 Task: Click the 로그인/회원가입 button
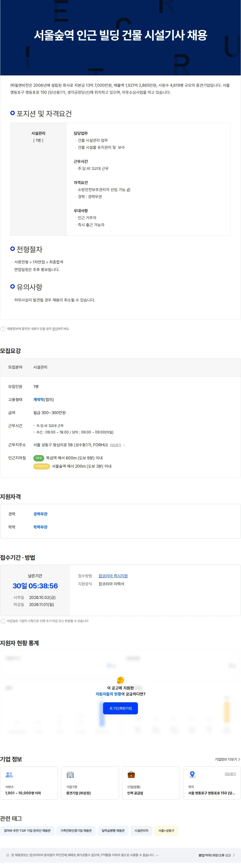(120, 708)
